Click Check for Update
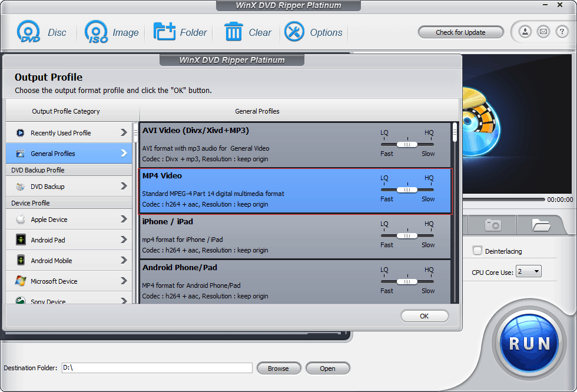This screenshot has height=392, width=577. click(461, 32)
